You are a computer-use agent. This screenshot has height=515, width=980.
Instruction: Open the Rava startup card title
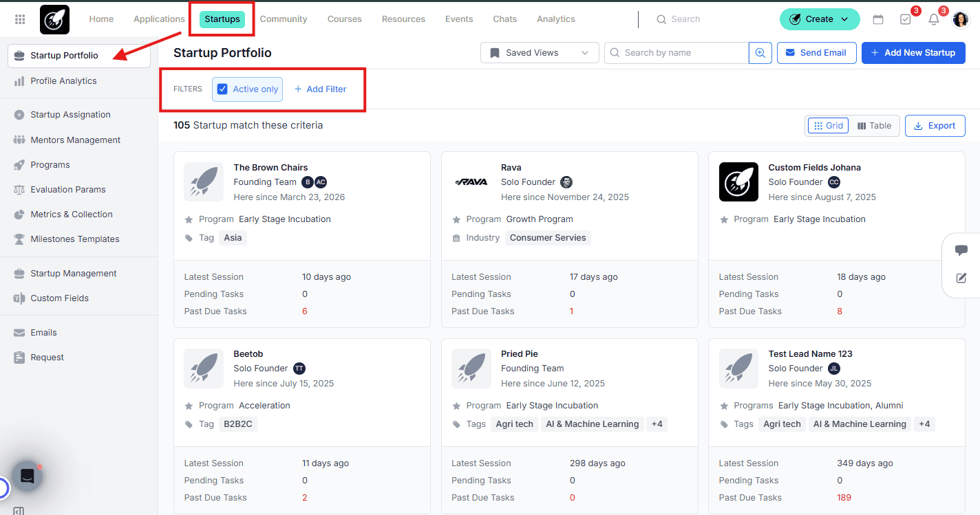click(511, 168)
